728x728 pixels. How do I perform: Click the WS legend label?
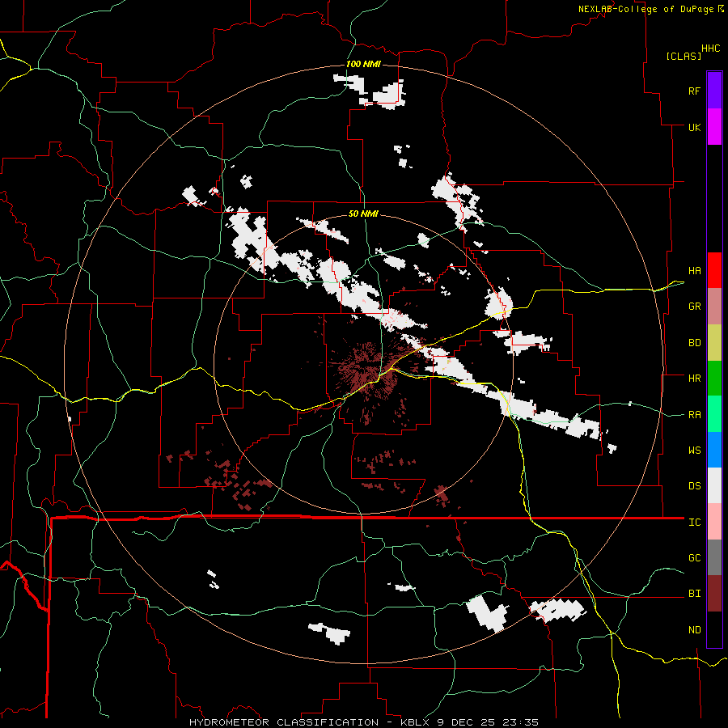coord(694,451)
